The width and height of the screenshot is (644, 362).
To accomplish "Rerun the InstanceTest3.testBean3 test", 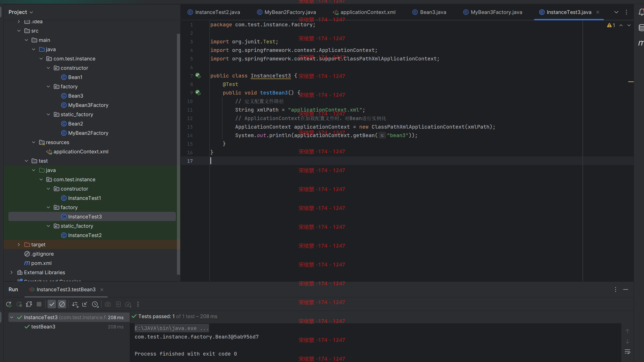I will click(x=9, y=304).
